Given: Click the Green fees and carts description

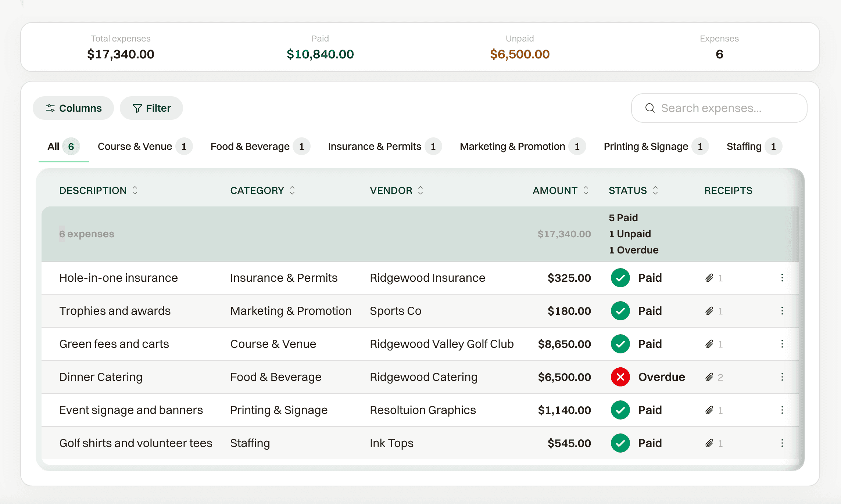Looking at the screenshot, I should [x=114, y=344].
